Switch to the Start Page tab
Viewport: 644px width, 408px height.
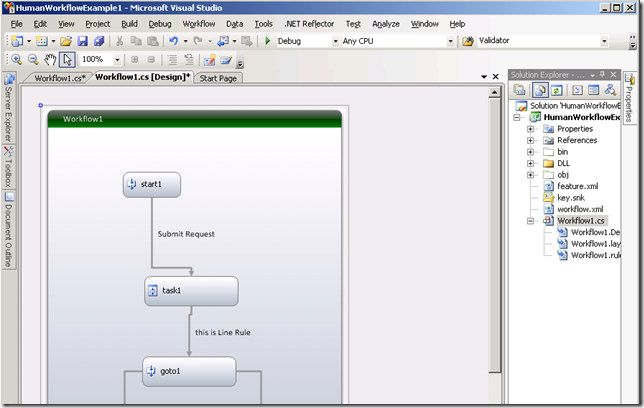218,78
